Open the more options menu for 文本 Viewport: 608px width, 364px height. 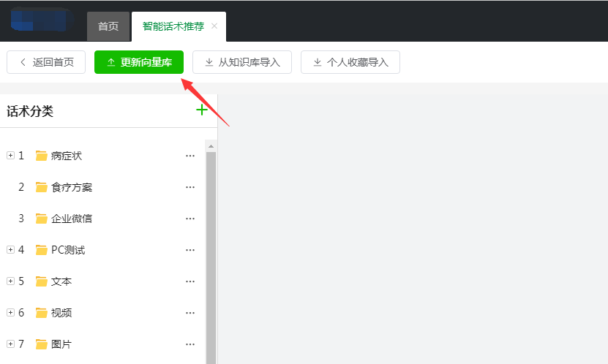coord(190,281)
